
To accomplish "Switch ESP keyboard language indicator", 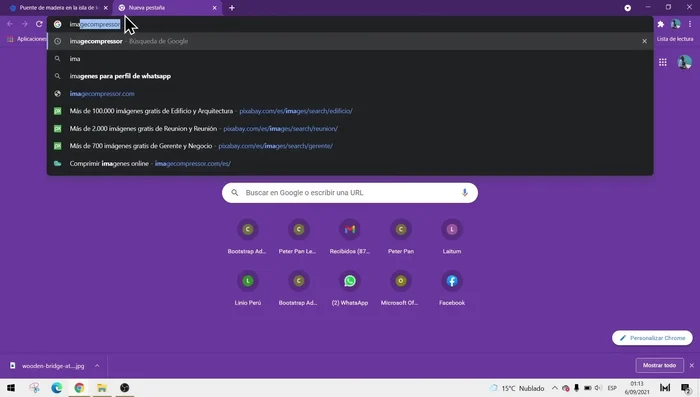I will click(612, 388).
